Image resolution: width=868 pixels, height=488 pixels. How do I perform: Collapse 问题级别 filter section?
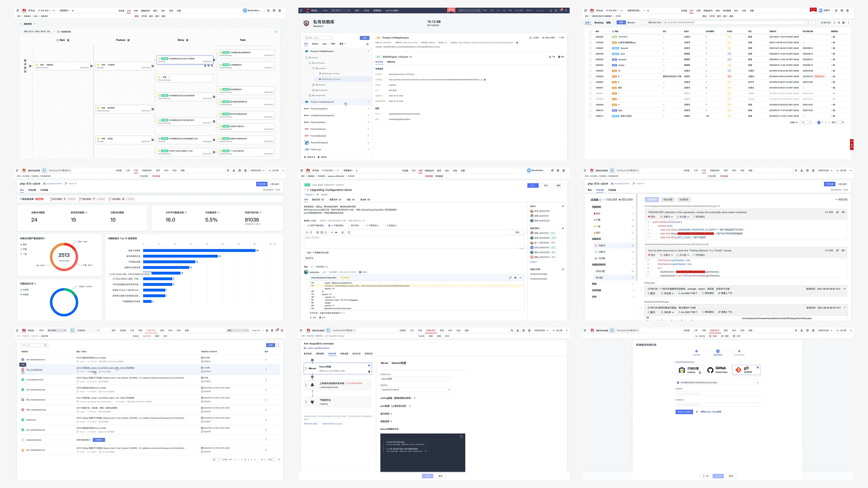633,207
